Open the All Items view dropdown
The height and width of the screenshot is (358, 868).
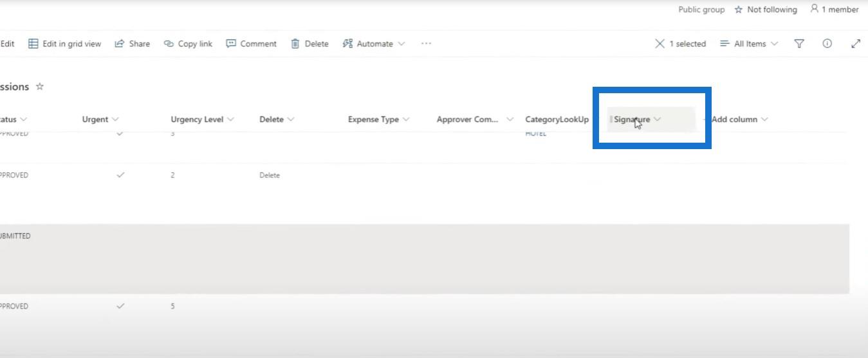[749, 44]
